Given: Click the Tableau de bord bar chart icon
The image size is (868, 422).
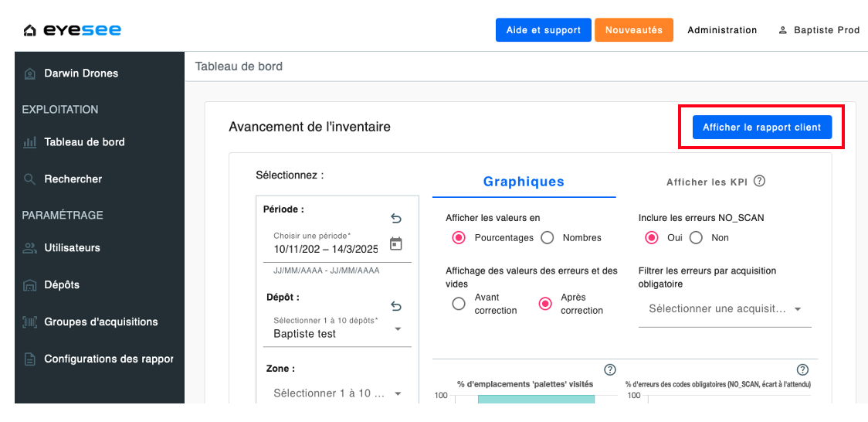Looking at the screenshot, I should click(x=29, y=142).
